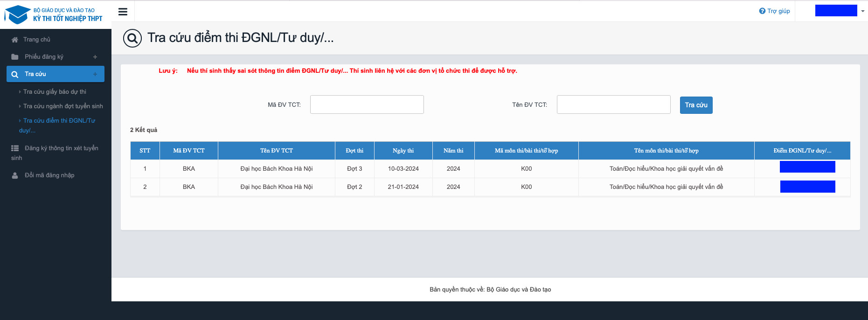Collapse the Tra cứu submenu plus toggle
868x320 pixels.
[95, 74]
